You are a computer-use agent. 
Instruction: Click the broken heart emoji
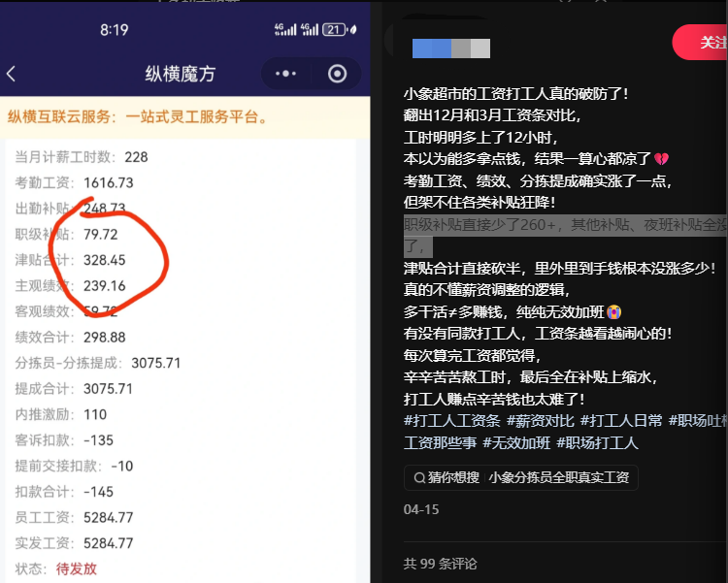coord(661,159)
